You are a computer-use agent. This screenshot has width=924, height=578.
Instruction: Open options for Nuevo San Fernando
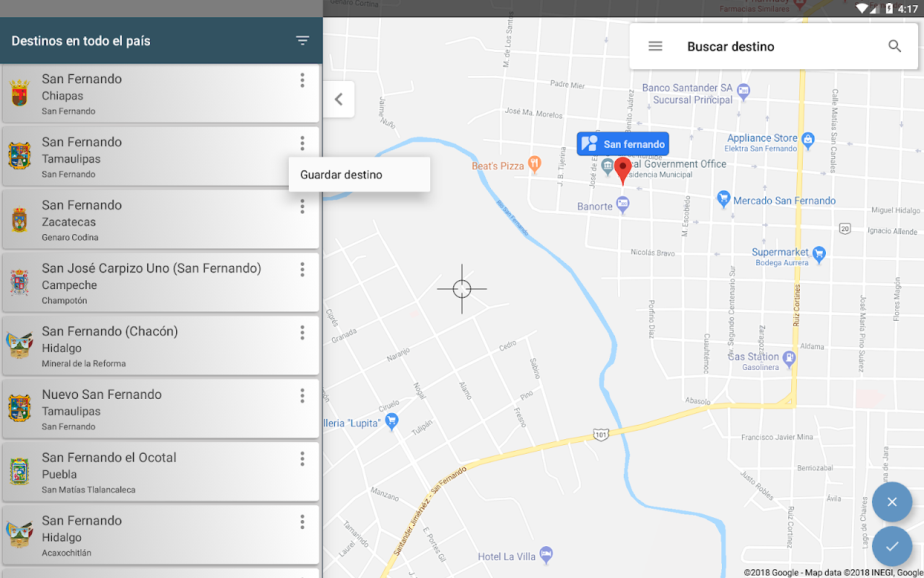[302, 395]
